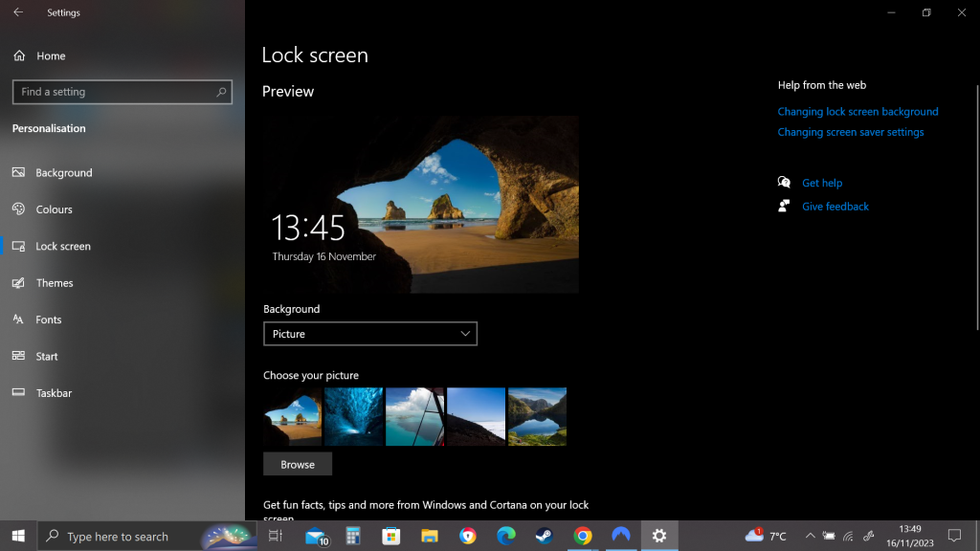Click the back arrow in Settings
This screenshot has height=551, width=980.
[18, 12]
